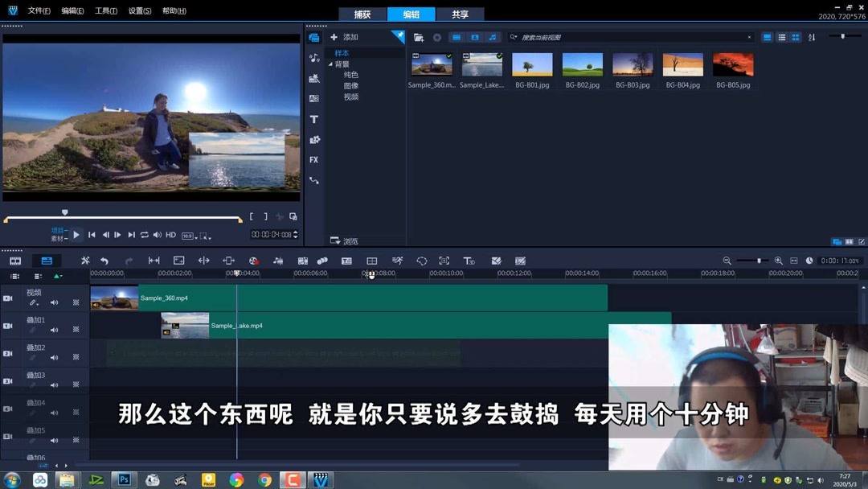868x489 pixels.
Task: Open the Transitions library icon
Action: coord(313,98)
